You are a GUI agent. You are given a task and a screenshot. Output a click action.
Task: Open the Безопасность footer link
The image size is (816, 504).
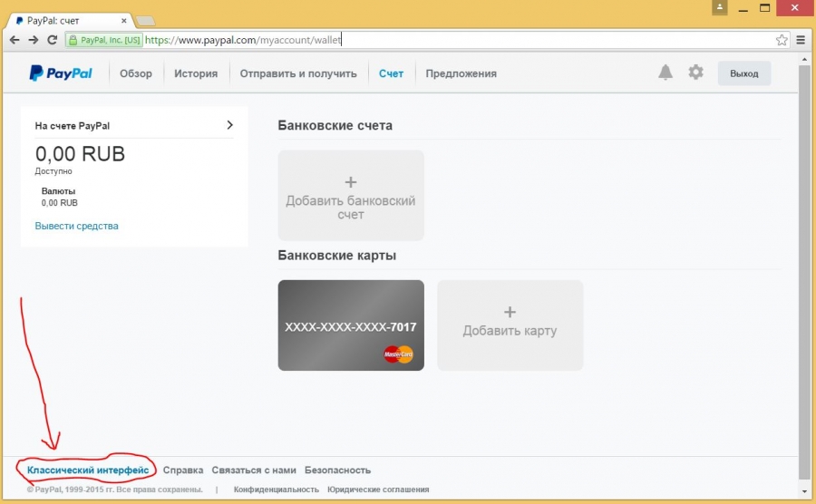coord(338,470)
